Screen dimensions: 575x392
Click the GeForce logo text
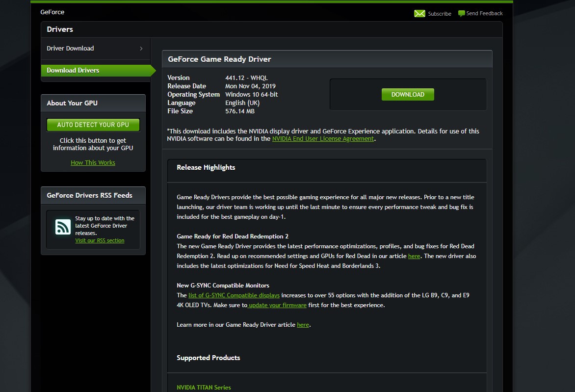52,12
